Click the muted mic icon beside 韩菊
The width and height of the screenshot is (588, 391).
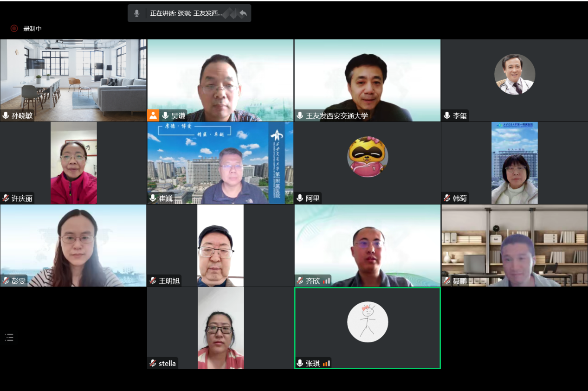[x=447, y=198]
